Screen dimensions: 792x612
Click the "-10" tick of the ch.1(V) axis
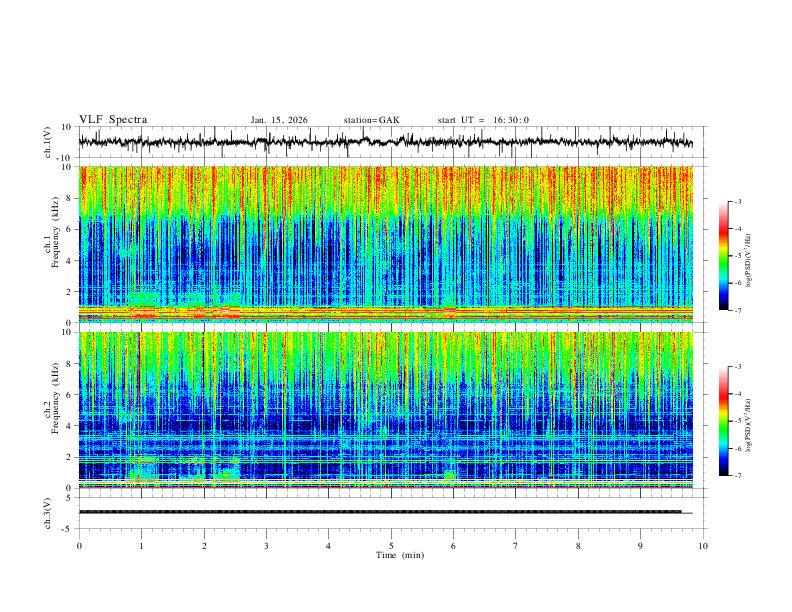coord(65,158)
